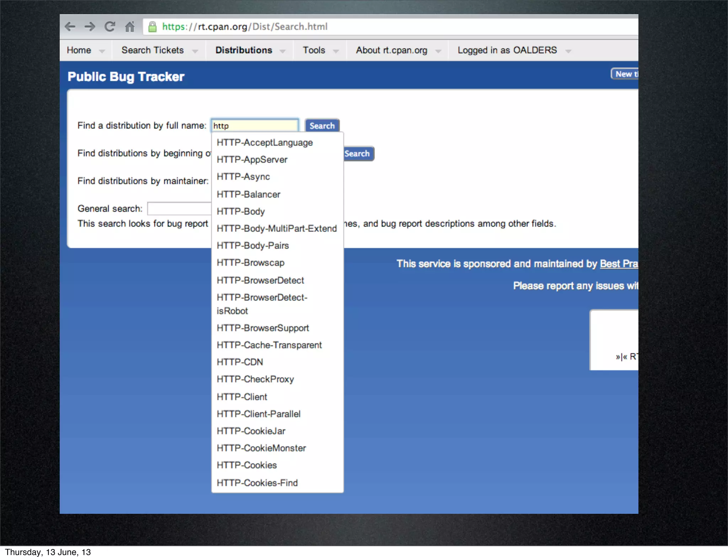Select HTTP-Body-MultiPart-Extend suggestion
Viewport: 728px width, 560px height.
(277, 228)
